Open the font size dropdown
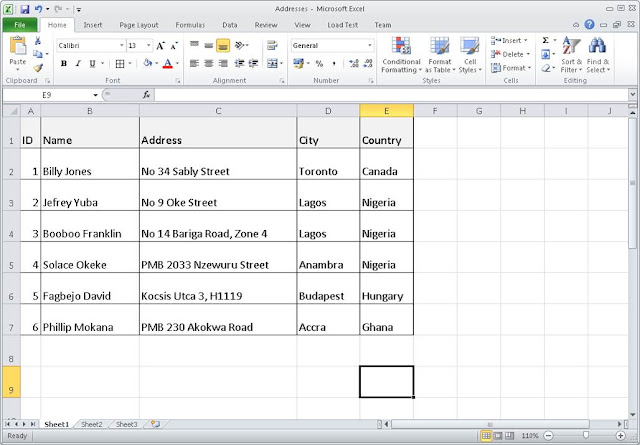 coord(149,45)
